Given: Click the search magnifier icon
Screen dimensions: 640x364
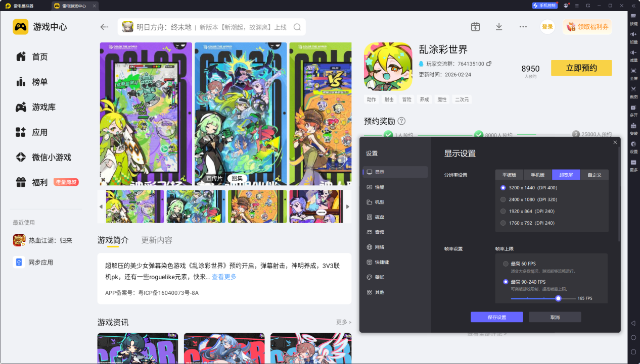Looking at the screenshot, I should [297, 27].
